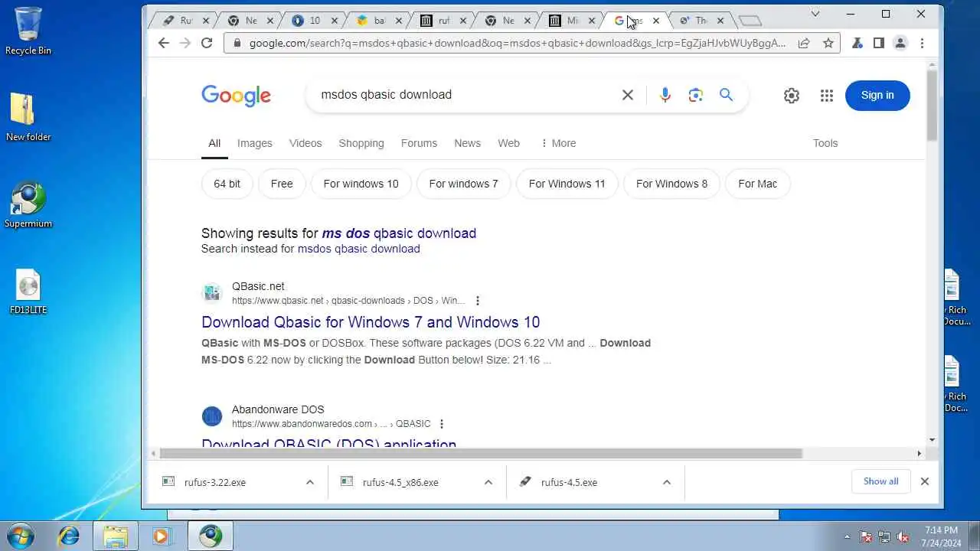Viewport: 980px width, 551px height.
Task: Apply the 64 bit filter chip
Action: (227, 184)
